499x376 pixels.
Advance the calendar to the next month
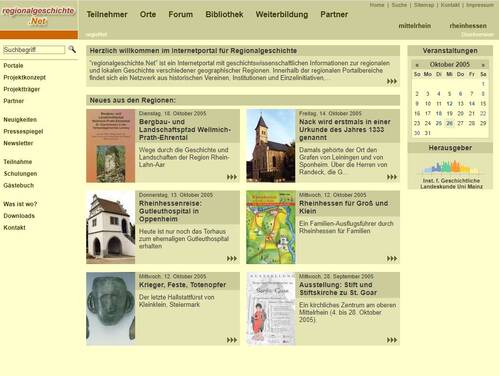point(483,65)
